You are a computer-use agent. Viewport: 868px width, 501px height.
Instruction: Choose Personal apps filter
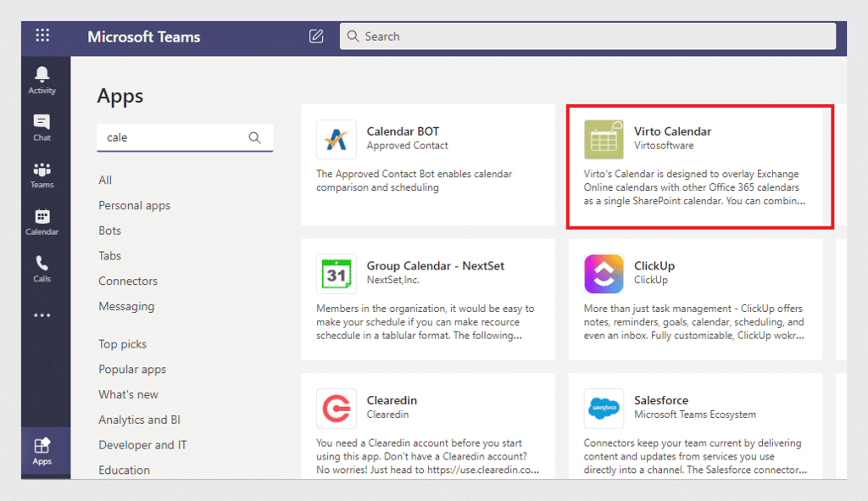pos(135,205)
